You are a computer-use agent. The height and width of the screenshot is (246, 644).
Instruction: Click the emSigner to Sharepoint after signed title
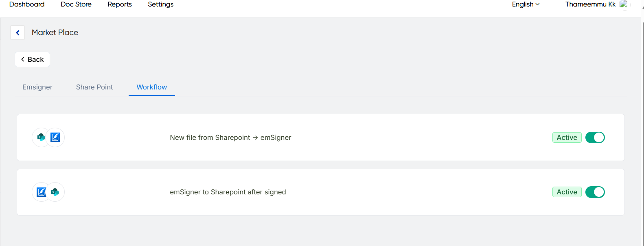click(228, 192)
